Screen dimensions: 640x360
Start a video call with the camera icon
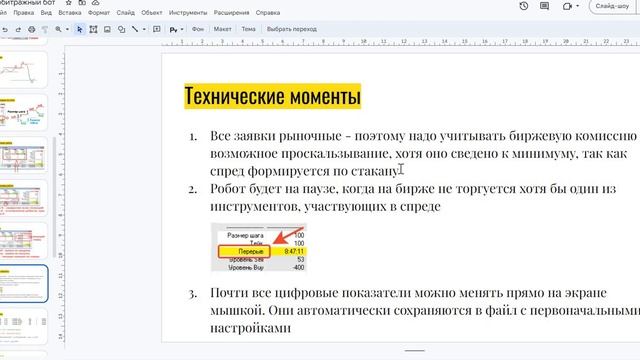click(567, 6)
